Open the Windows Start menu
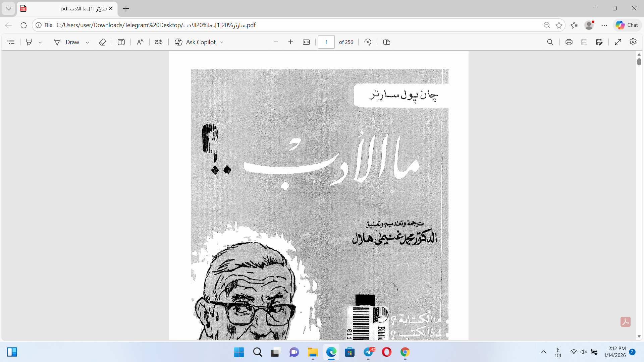644x362 pixels. click(239, 352)
